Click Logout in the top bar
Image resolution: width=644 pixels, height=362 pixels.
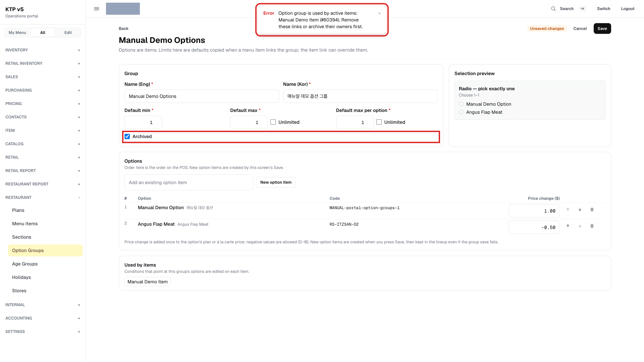(627, 9)
